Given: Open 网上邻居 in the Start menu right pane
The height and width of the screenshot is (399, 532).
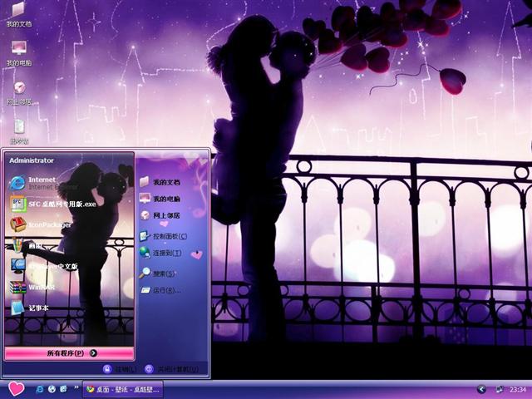Looking at the screenshot, I should [160, 215].
